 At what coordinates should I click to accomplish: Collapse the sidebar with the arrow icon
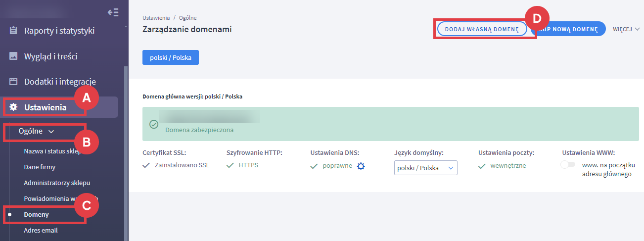click(x=113, y=12)
